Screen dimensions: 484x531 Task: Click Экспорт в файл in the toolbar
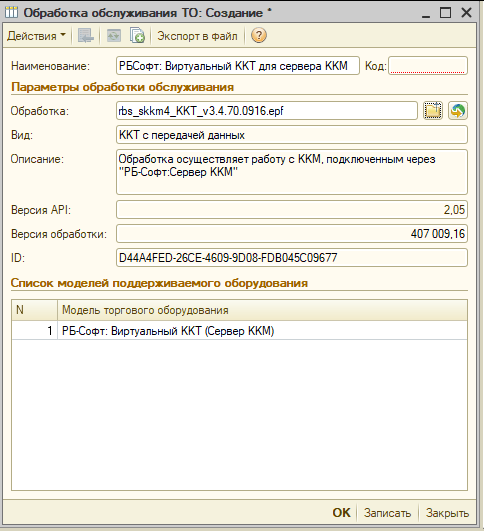197,36
